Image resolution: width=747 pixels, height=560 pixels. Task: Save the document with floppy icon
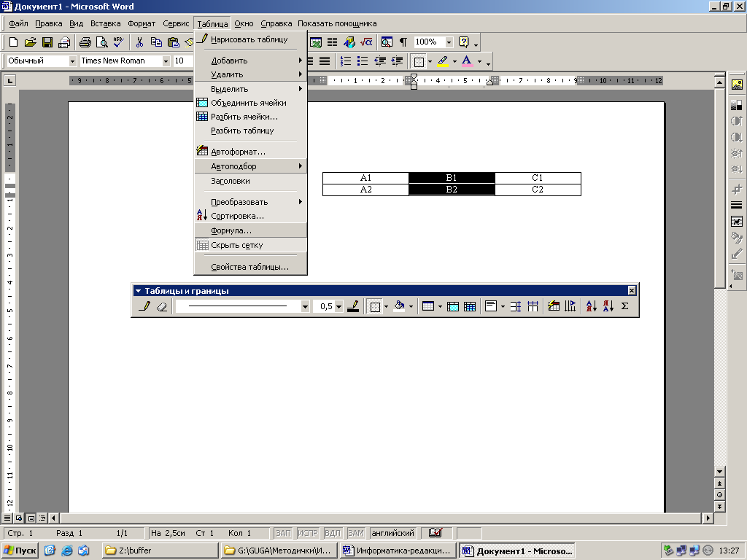pyautogui.click(x=47, y=42)
